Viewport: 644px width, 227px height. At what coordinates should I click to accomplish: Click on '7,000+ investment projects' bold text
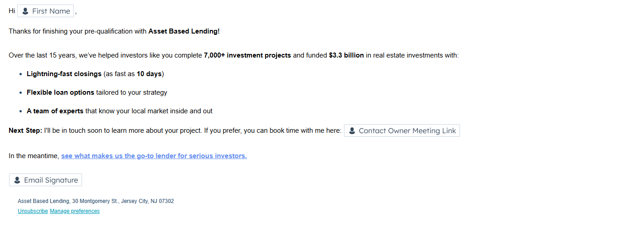click(247, 55)
